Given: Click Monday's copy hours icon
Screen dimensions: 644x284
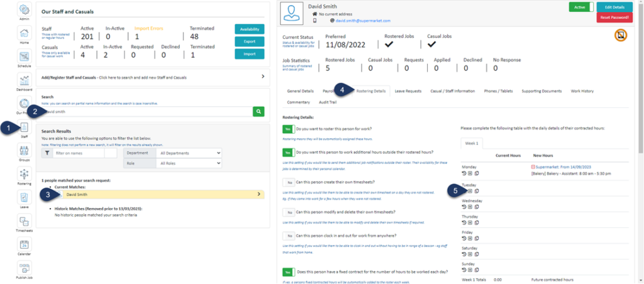Looking at the screenshot, I should coord(477,173).
